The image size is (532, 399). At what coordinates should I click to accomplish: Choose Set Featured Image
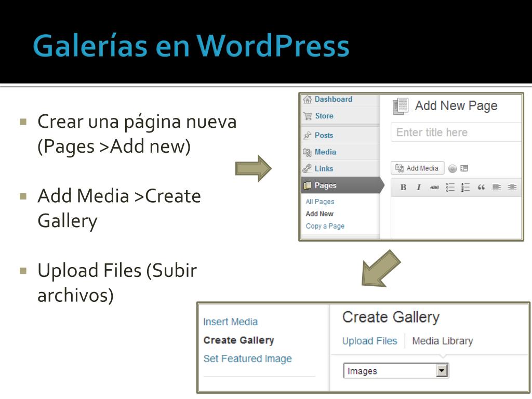[247, 358]
